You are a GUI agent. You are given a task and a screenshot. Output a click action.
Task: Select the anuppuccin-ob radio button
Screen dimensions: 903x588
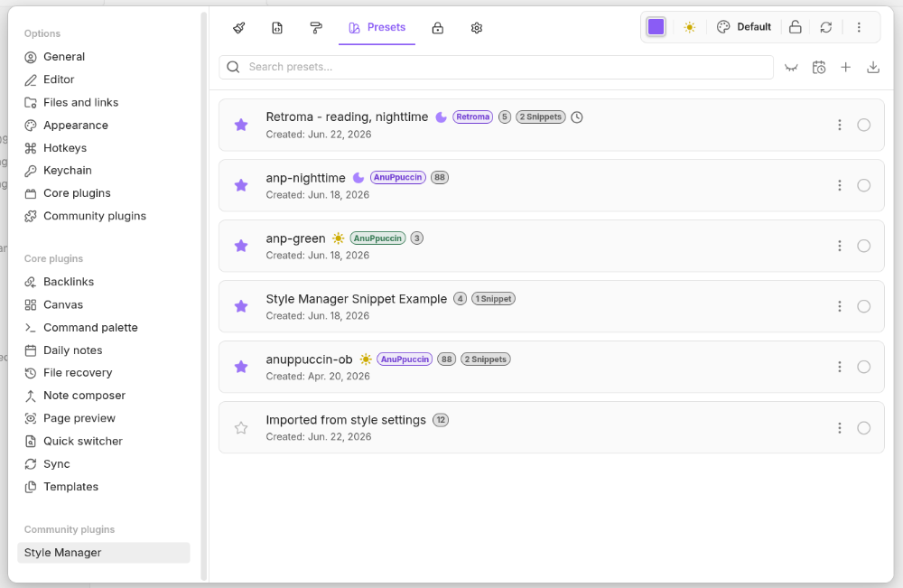[x=864, y=367]
